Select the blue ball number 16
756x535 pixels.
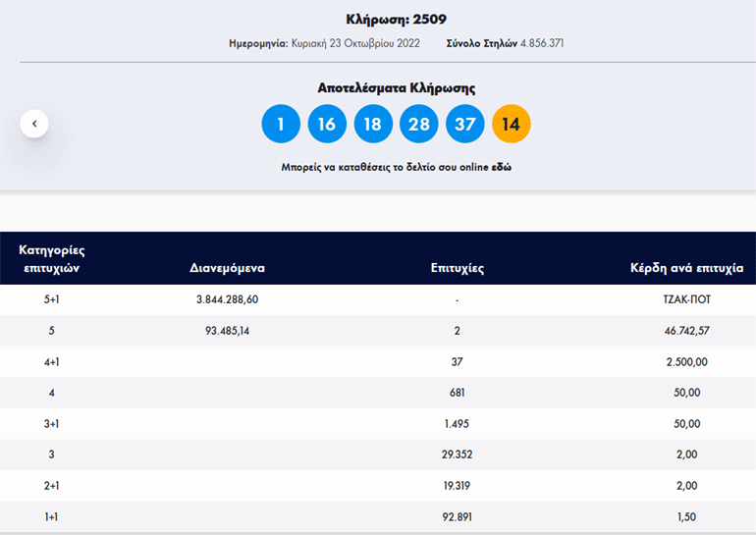coord(327,124)
